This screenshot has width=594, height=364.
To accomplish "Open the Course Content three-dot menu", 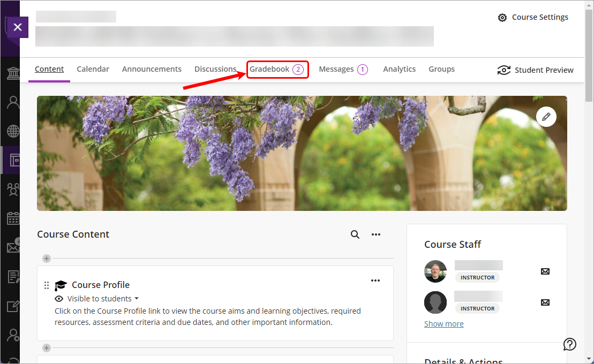I will pyautogui.click(x=376, y=234).
